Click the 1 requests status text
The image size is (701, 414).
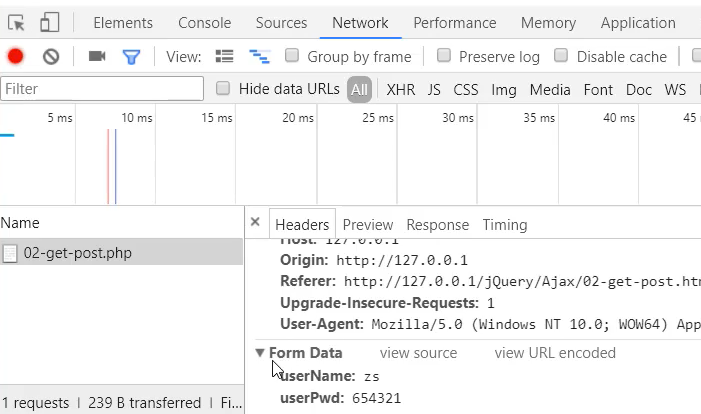tap(36, 403)
